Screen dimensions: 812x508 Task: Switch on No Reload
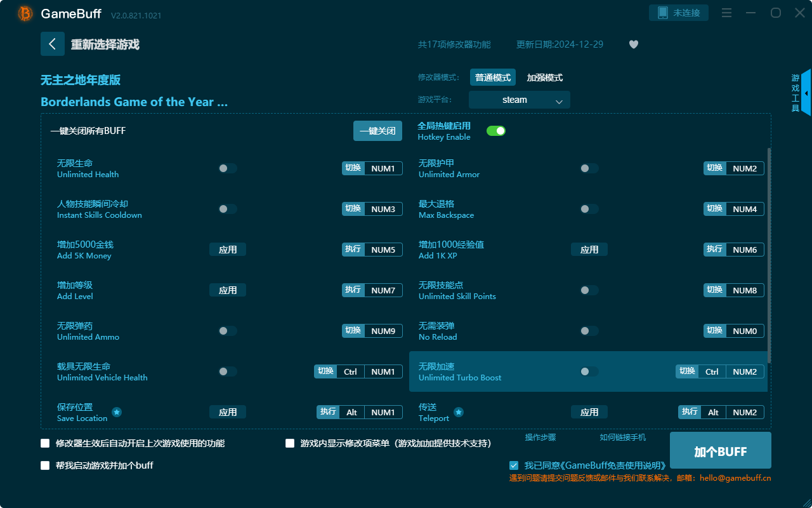click(589, 331)
